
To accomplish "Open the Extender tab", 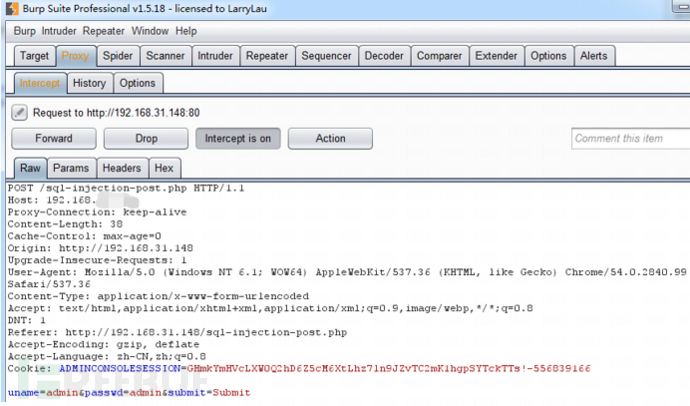I will pyautogui.click(x=496, y=56).
